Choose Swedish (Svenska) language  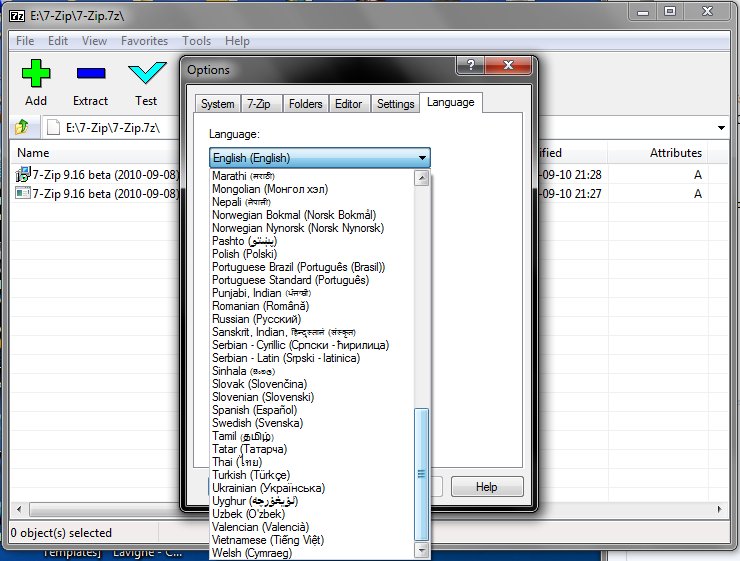tap(311, 423)
